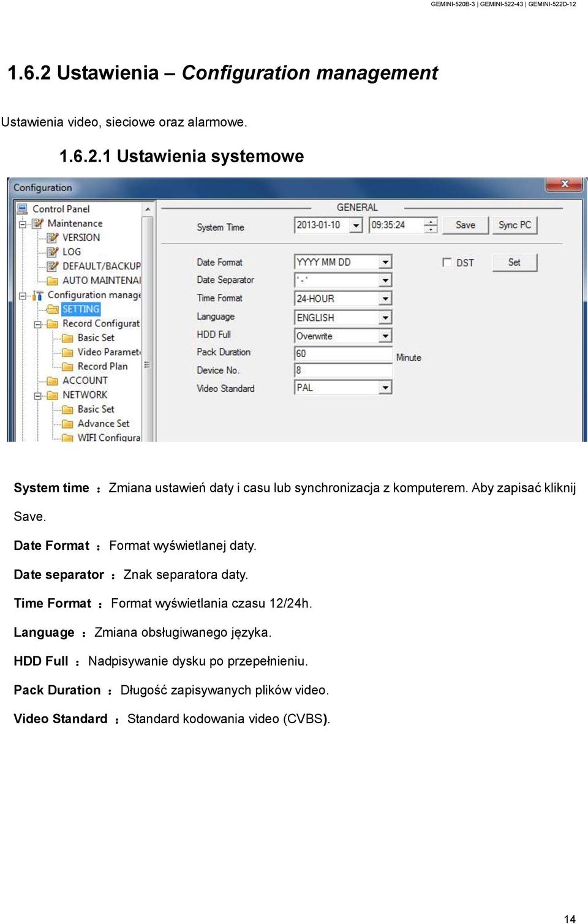Click the open SETTING folder icon

(53, 309)
